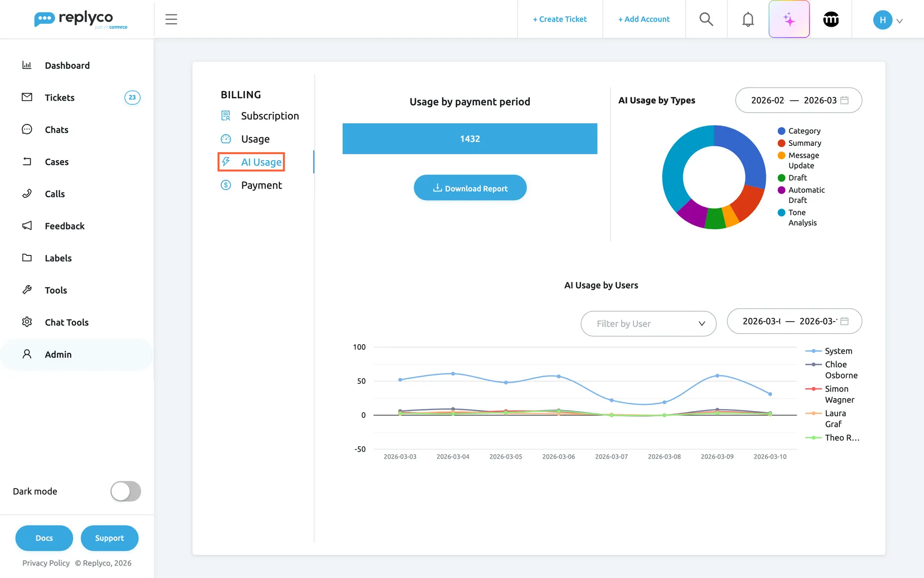Screen dimensions: 924x578
Task: Open the AI Usage by Users date range
Action: [x=795, y=321]
